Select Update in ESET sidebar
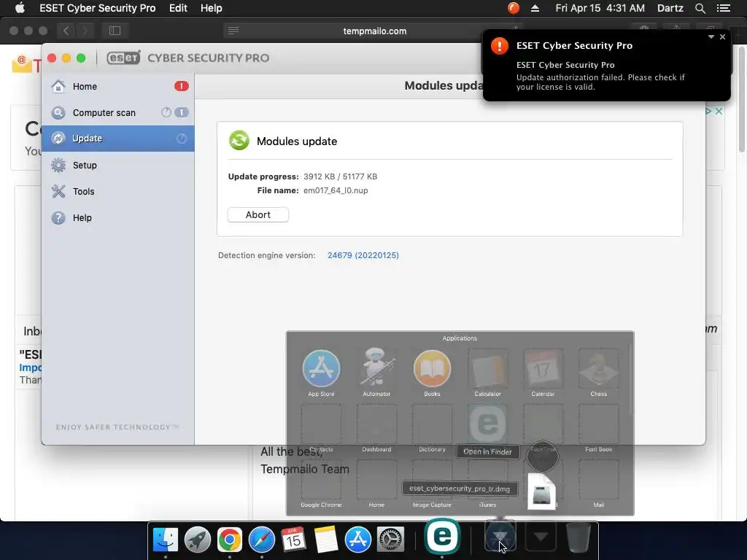 click(117, 139)
